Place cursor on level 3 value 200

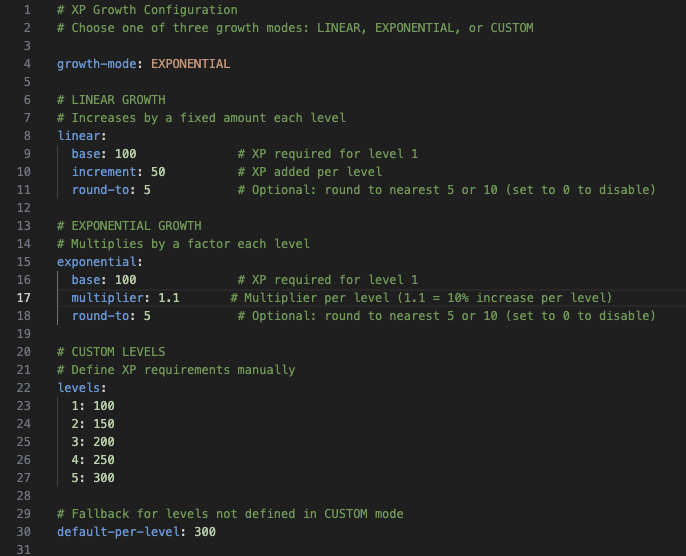(104, 442)
